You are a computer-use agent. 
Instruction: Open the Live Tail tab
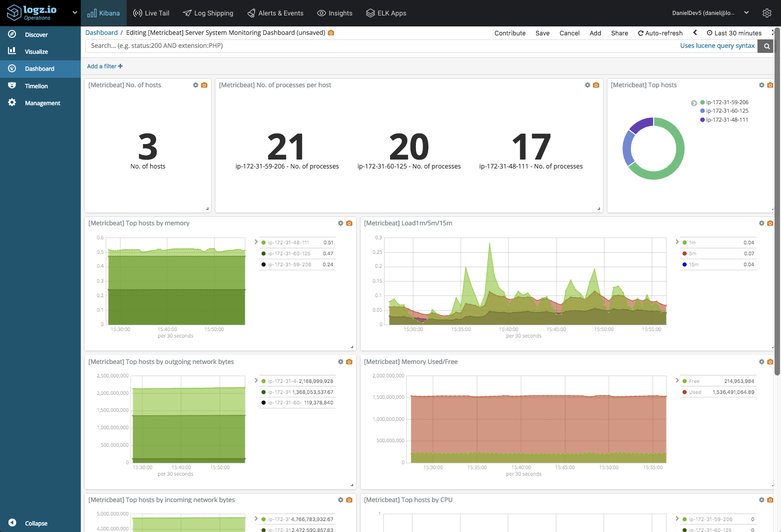click(x=151, y=13)
